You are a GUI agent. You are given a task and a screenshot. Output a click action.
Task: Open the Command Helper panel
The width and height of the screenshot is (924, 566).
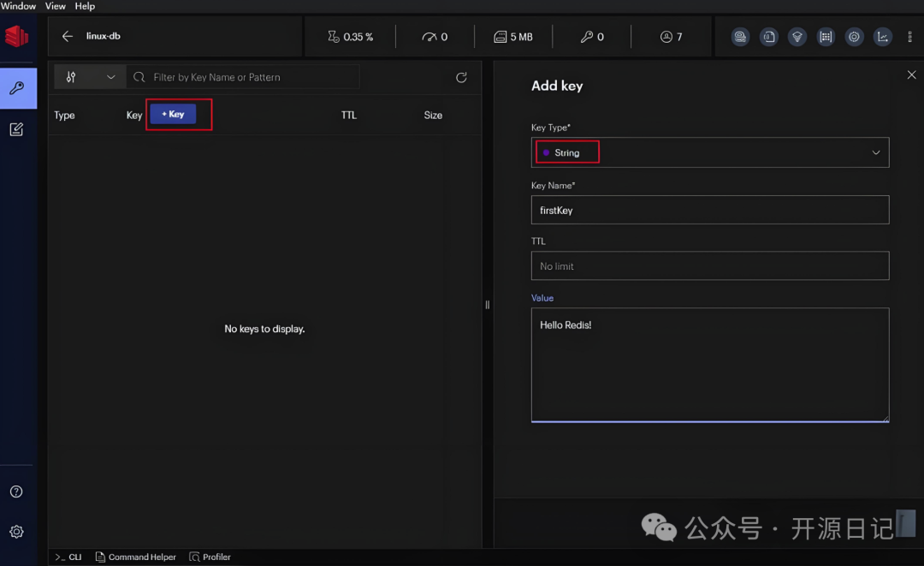[x=135, y=557]
